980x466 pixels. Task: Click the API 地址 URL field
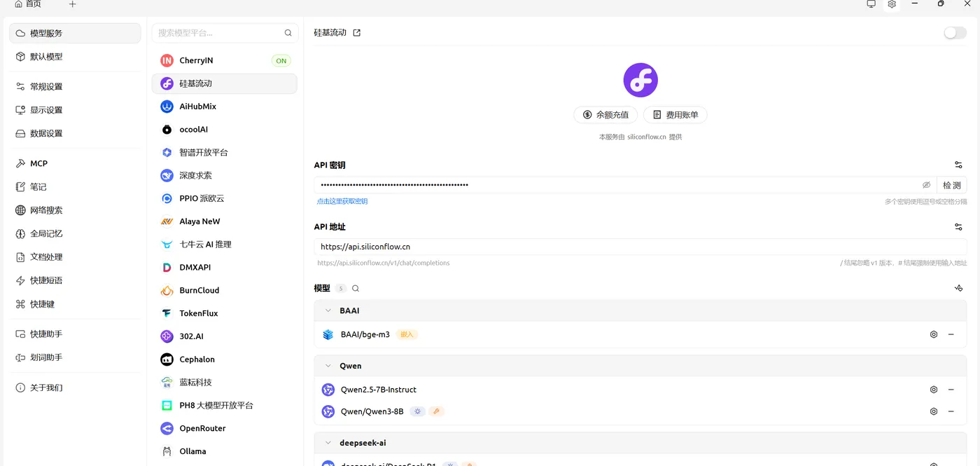pyautogui.click(x=640, y=247)
